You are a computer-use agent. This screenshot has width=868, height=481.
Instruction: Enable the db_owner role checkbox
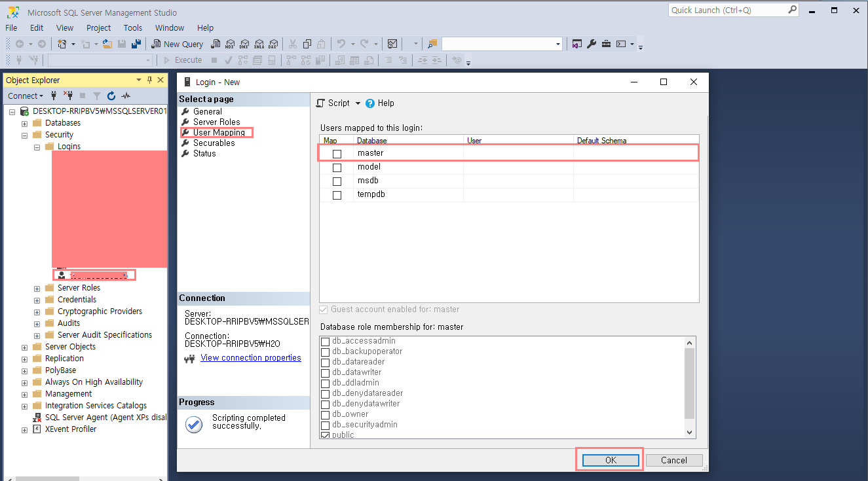coord(326,415)
